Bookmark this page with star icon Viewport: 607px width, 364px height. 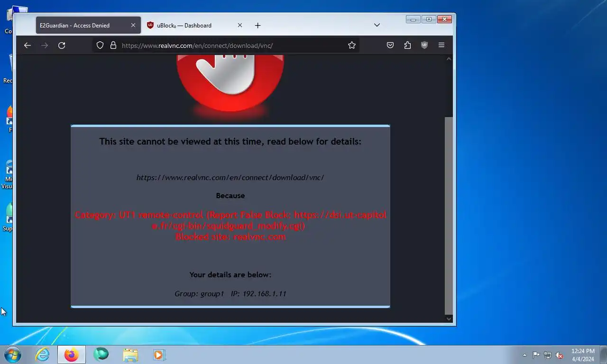point(352,45)
